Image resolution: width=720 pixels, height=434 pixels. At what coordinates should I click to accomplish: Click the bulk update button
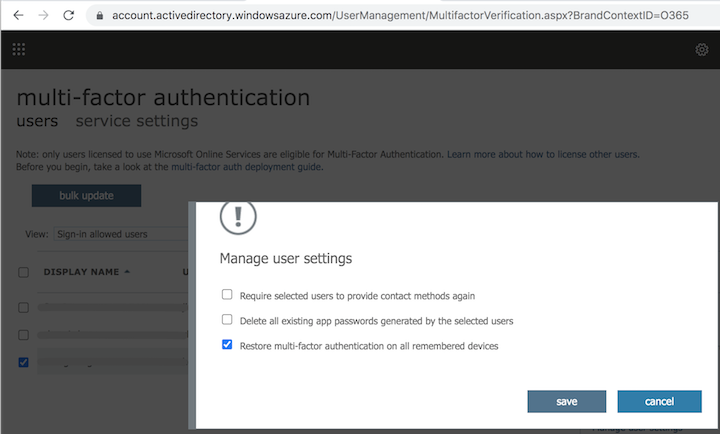pos(86,196)
